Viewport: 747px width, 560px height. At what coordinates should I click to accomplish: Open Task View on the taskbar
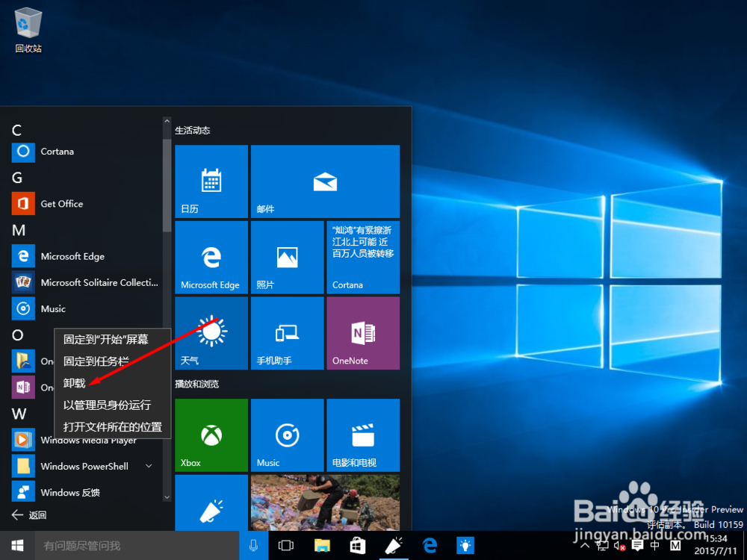[286, 545]
